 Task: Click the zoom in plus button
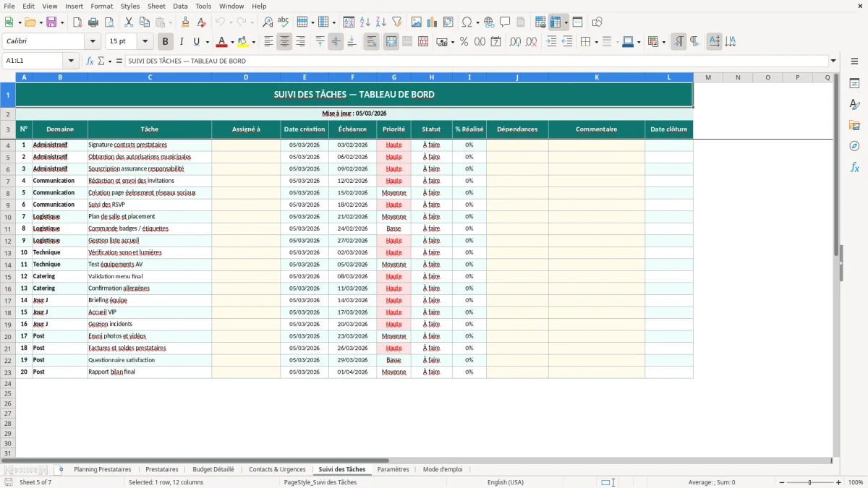[839, 482]
